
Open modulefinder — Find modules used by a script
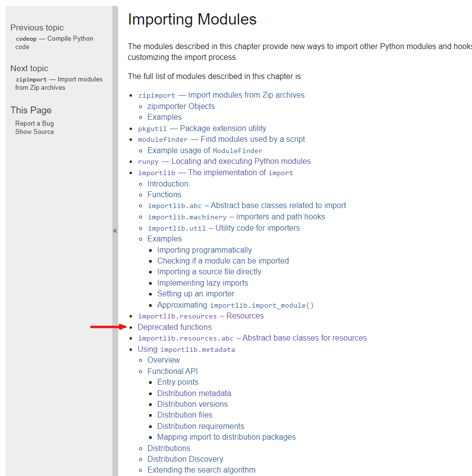(221, 139)
